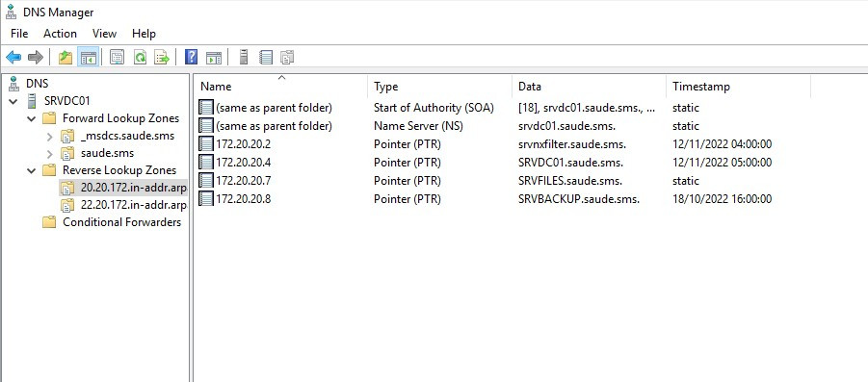Open Help via blue question mark
868x382 pixels.
191,57
